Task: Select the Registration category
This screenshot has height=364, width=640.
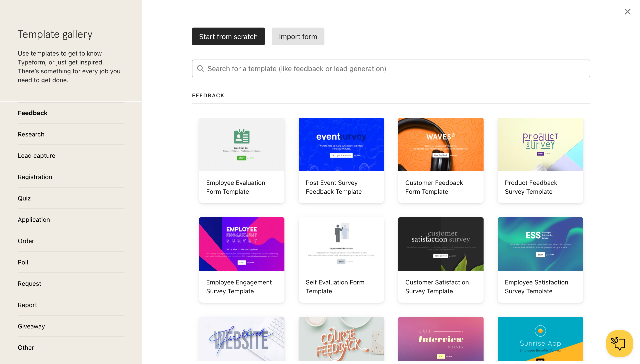Action: tap(71, 177)
